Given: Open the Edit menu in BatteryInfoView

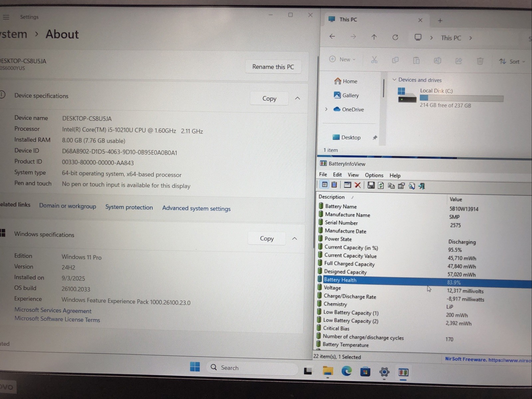Looking at the screenshot, I should pyautogui.click(x=337, y=175).
